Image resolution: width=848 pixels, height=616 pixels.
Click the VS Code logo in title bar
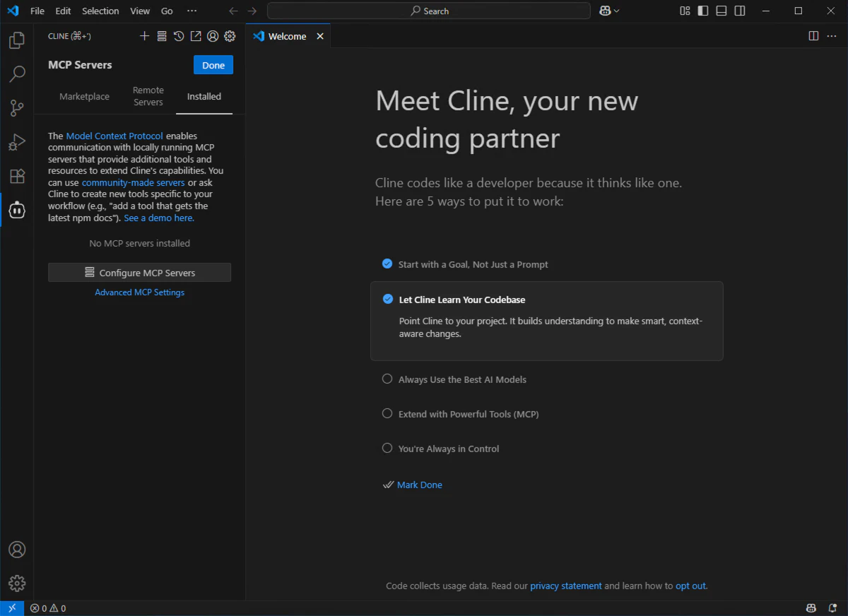[x=13, y=11]
